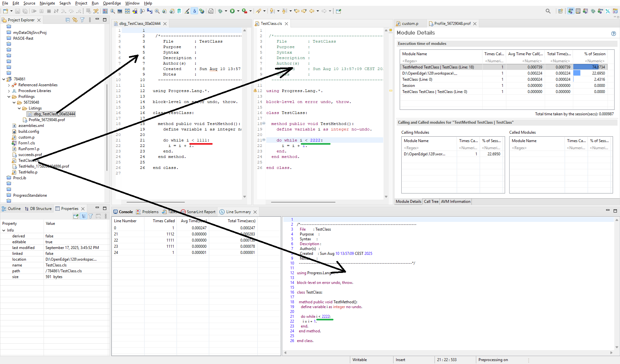Viewport: 620px width, 364px height.
Task: Collapse the 784861 project node
Action: click(x=4, y=79)
